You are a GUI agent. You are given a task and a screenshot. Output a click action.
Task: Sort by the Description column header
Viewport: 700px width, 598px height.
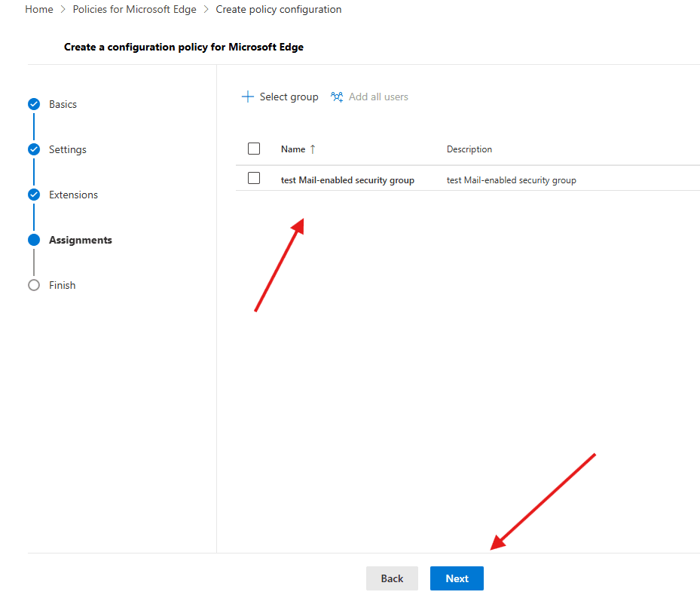point(469,149)
